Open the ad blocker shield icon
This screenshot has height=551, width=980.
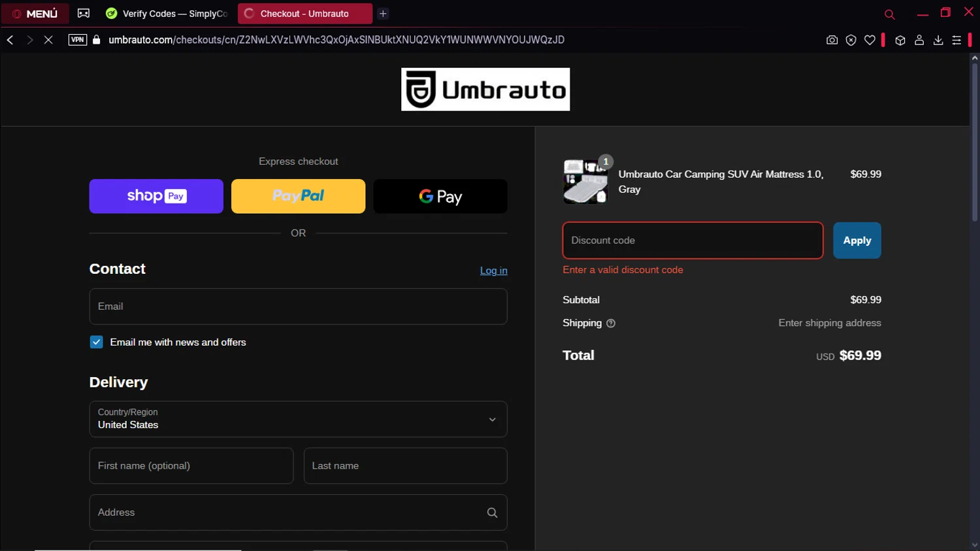[x=851, y=41]
